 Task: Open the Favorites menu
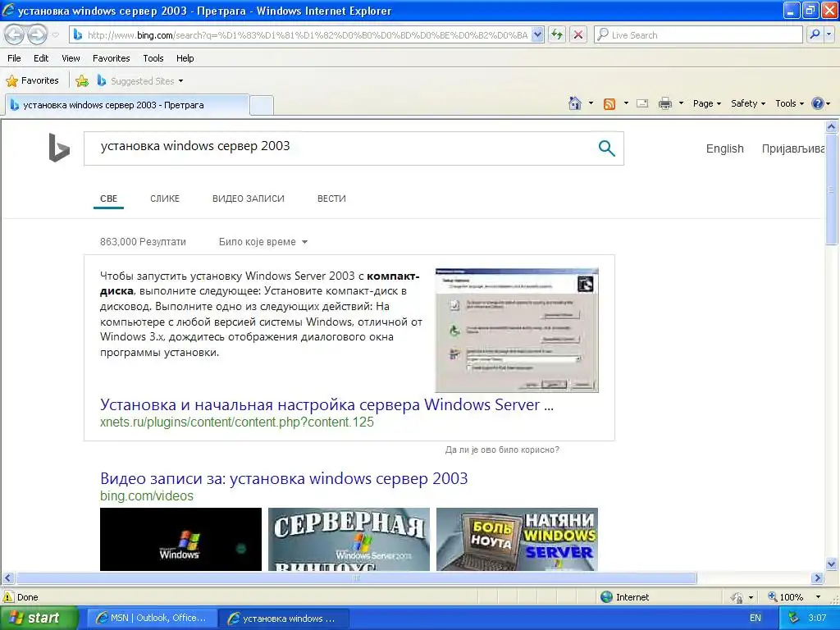tap(111, 58)
